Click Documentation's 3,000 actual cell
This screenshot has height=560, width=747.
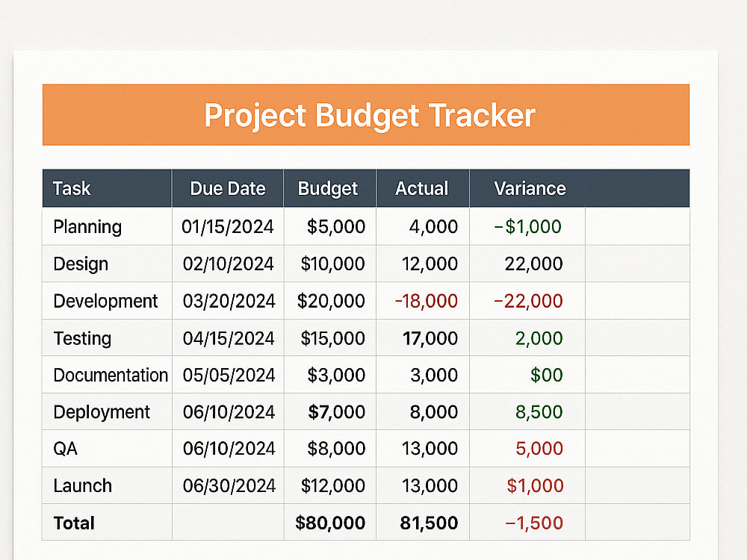coord(423,375)
